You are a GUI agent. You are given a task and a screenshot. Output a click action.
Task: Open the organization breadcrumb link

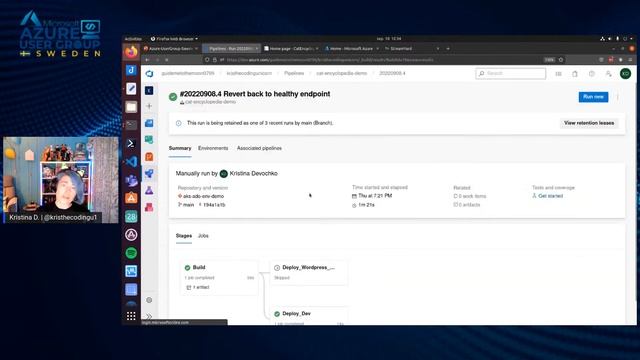pos(188,73)
